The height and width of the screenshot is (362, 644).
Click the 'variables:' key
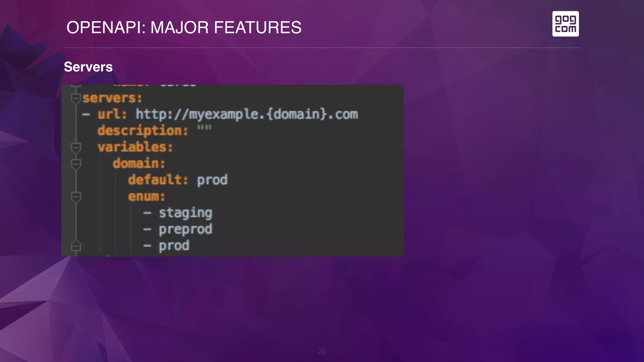(x=135, y=147)
